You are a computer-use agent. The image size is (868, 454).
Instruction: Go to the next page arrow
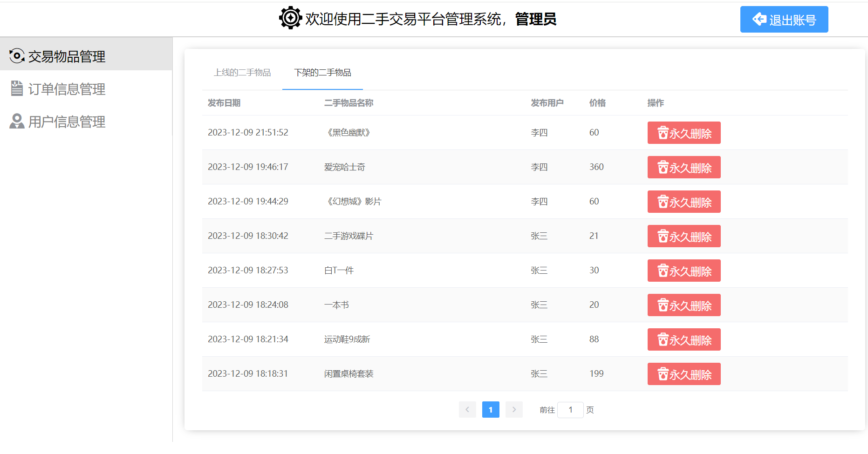(x=514, y=409)
